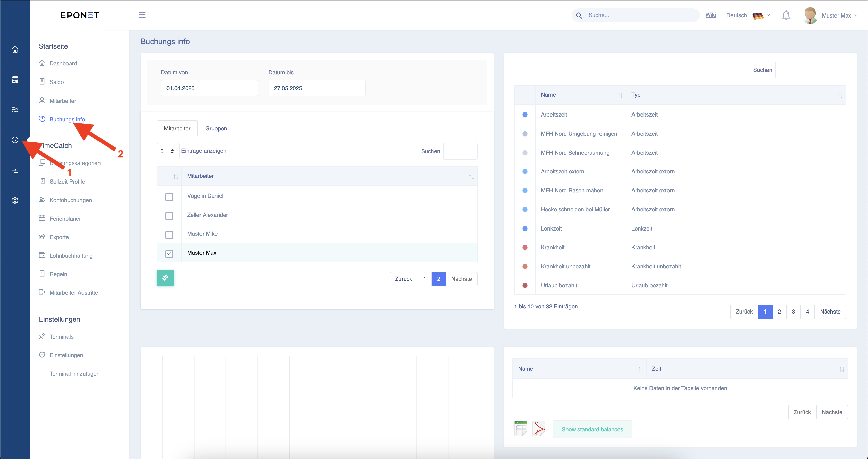Expand the Deutsch language dropdown
The width and height of the screenshot is (868, 459).
click(x=748, y=15)
